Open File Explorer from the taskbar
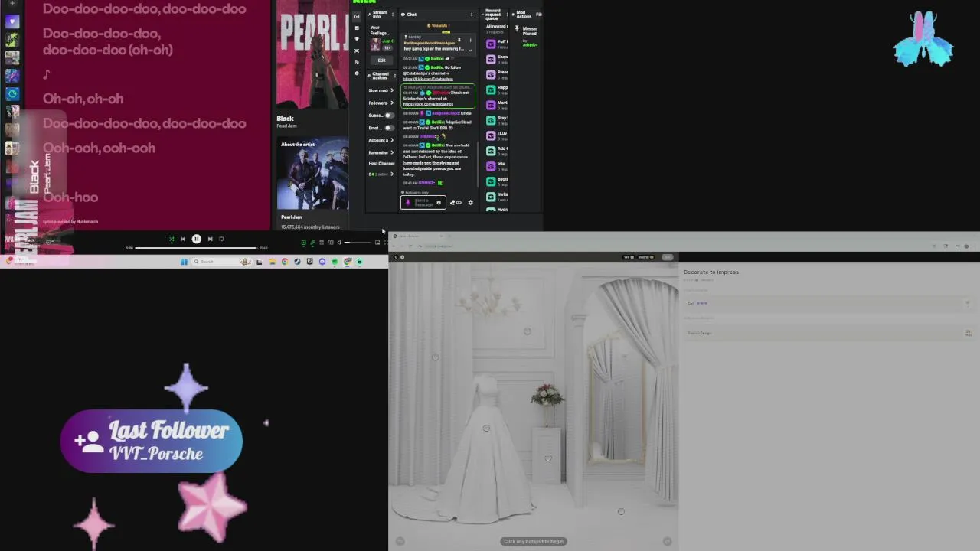This screenshot has width=980, height=551. click(x=272, y=262)
